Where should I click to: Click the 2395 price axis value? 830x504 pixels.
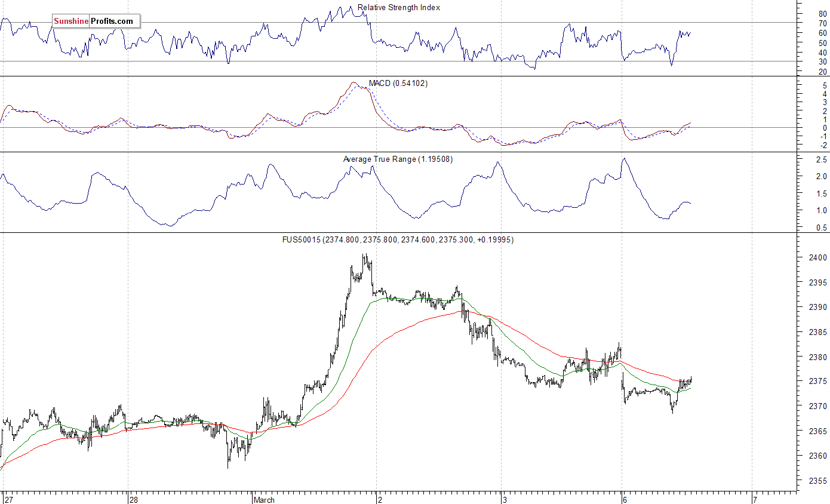[819, 282]
